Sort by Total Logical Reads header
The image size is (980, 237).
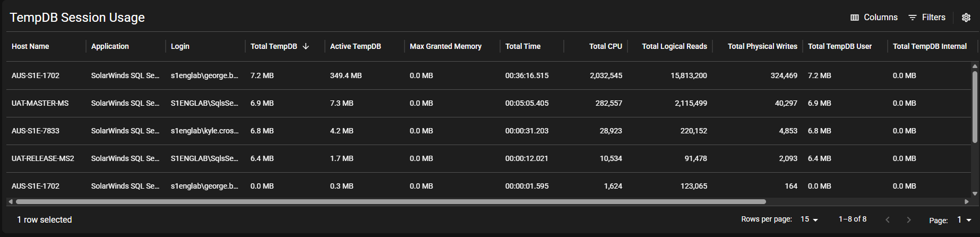click(x=674, y=46)
